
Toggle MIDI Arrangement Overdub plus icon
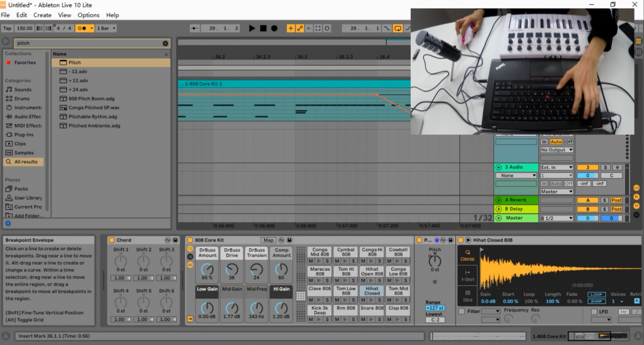[x=291, y=28]
